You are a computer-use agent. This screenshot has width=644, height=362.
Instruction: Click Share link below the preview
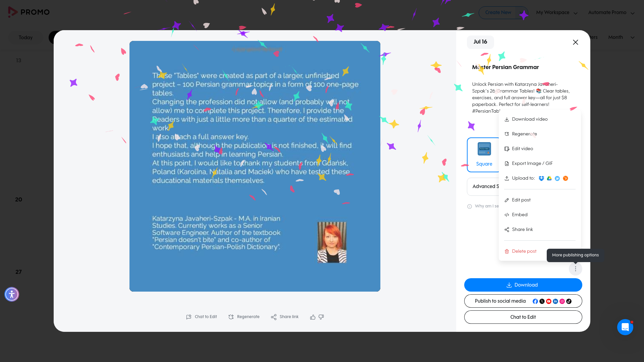click(285, 317)
